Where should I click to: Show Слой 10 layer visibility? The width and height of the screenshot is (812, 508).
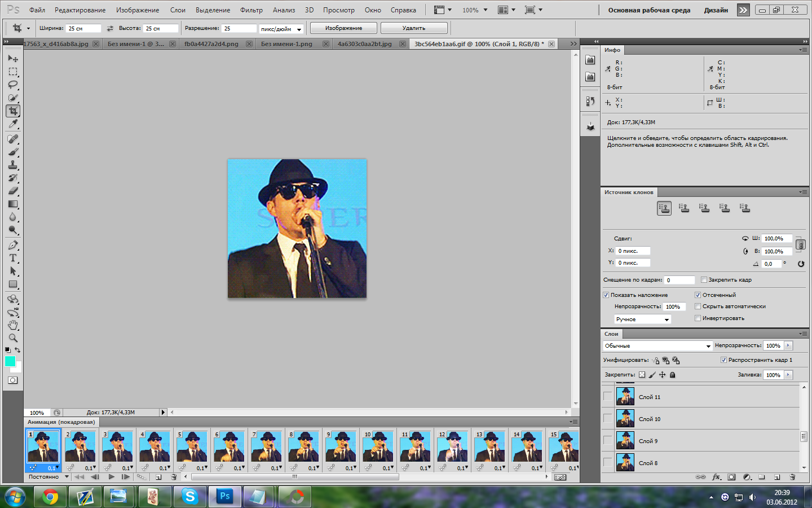tap(607, 419)
